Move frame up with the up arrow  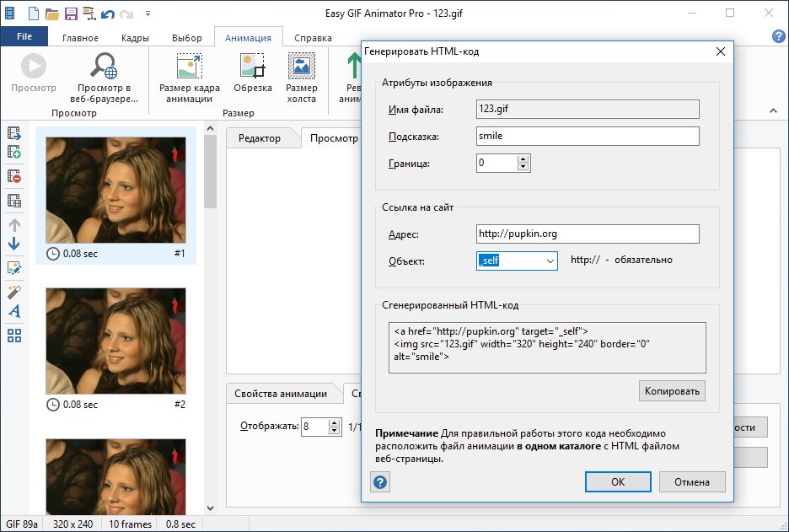pyautogui.click(x=14, y=225)
